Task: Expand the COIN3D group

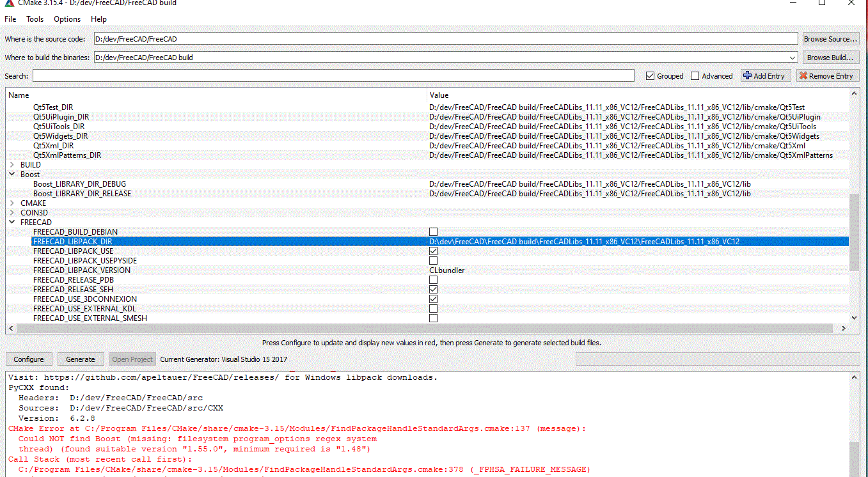Action: click(x=12, y=212)
